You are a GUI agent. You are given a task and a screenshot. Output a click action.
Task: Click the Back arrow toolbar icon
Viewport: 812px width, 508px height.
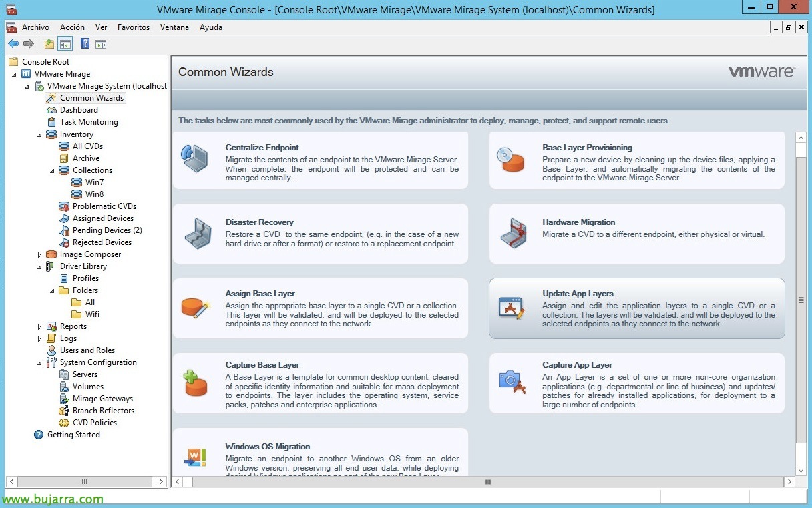pyautogui.click(x=13, y=44)
